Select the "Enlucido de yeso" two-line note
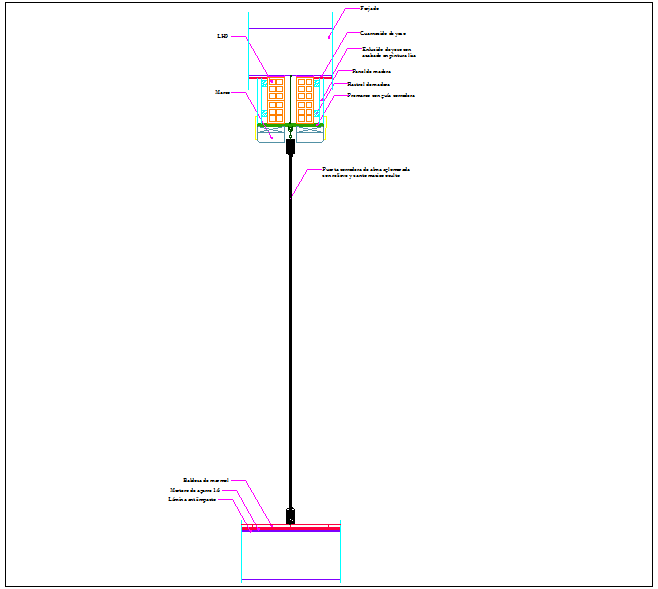The width and height of the screenshot is (658, 589). tap(387, 52)
